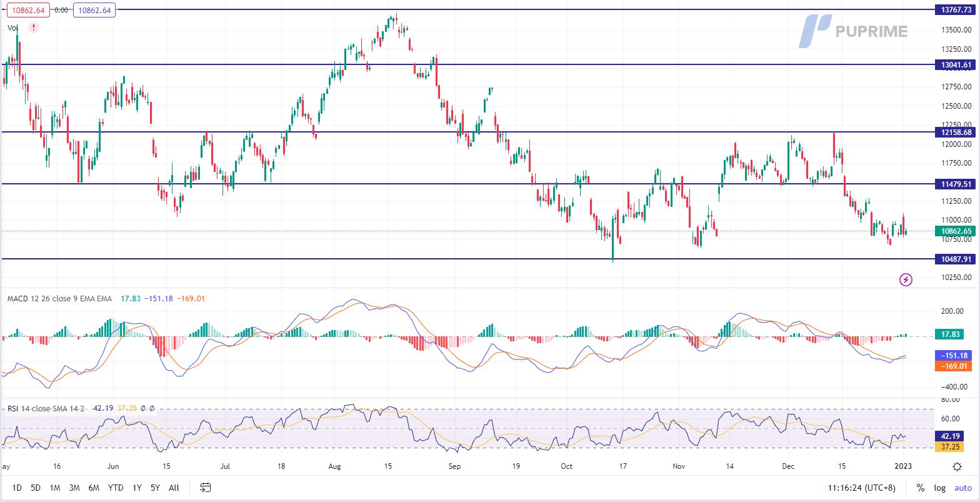Click the Oct date axis label
This screenshot has width=980, height=502.
click(567, 466)
